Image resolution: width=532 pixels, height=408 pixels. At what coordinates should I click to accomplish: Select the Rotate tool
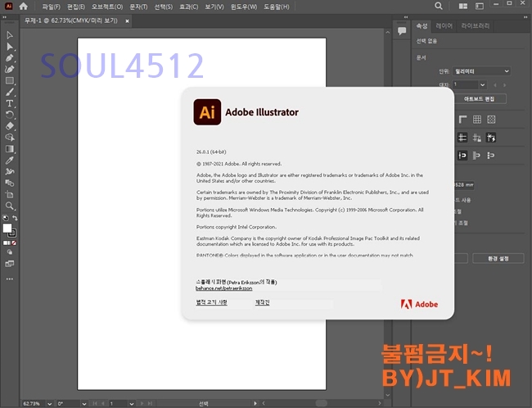pyautogui.click(x=10, y=115)
